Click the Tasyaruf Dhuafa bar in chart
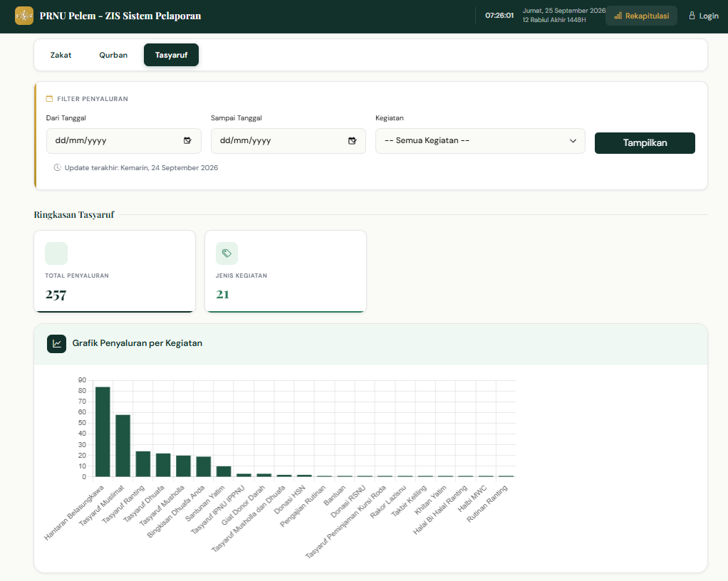Image resolution: width=728 pixels, height=581 pixels. click(x=163, y=465)
